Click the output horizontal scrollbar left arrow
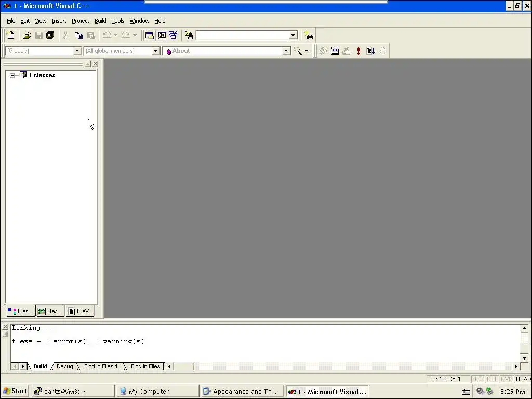The width and height of the screenshot is (532, 399). pyautogui.click(x=169, y=366)
